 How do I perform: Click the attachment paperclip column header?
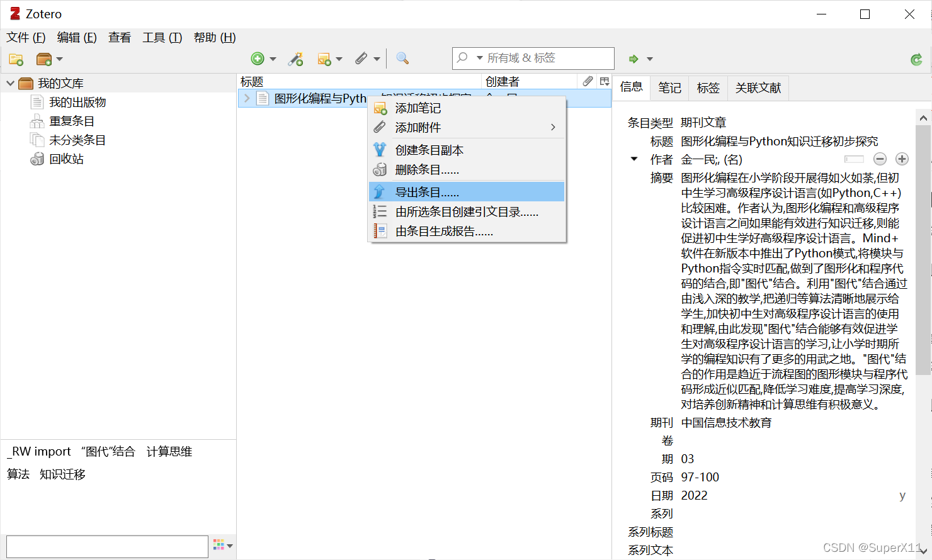(588, 81)
